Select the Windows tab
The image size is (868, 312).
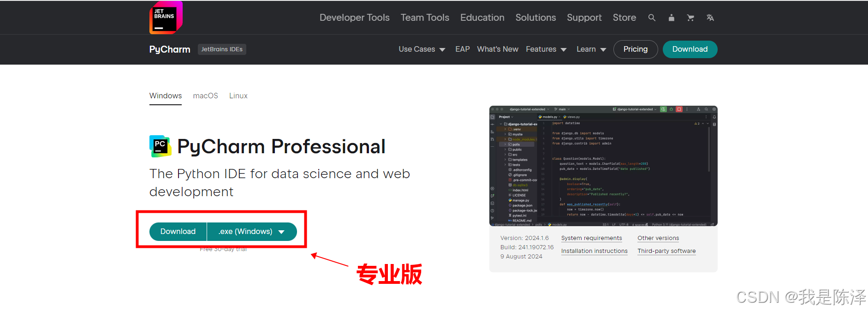click(166, 96)
